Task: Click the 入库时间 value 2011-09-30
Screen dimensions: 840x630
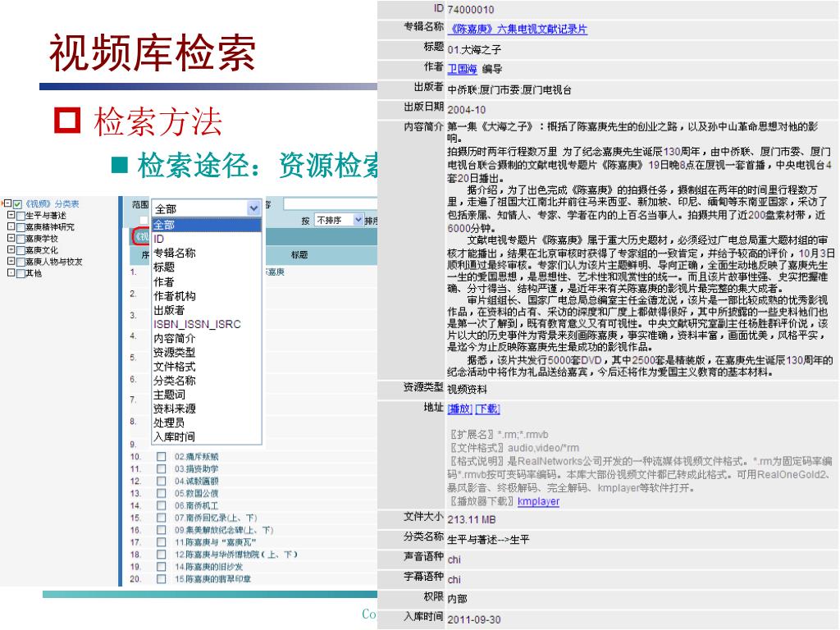Action: tap(474, 620)
